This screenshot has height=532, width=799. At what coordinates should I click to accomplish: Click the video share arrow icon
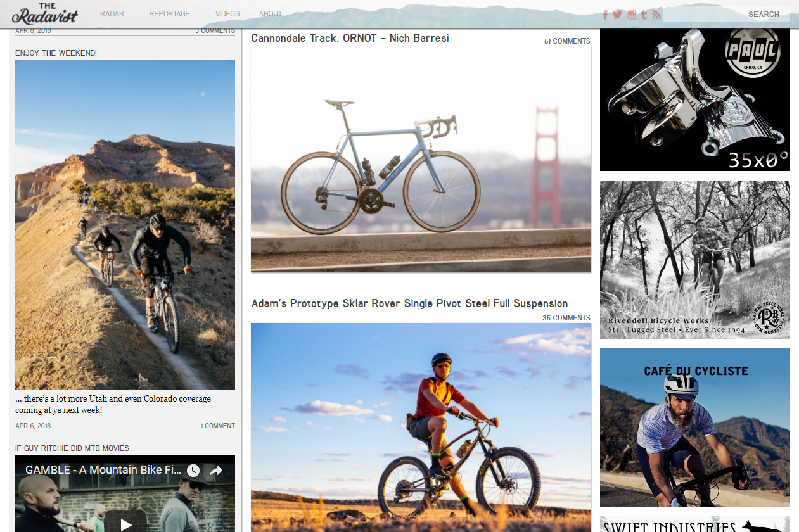point(216,471)
